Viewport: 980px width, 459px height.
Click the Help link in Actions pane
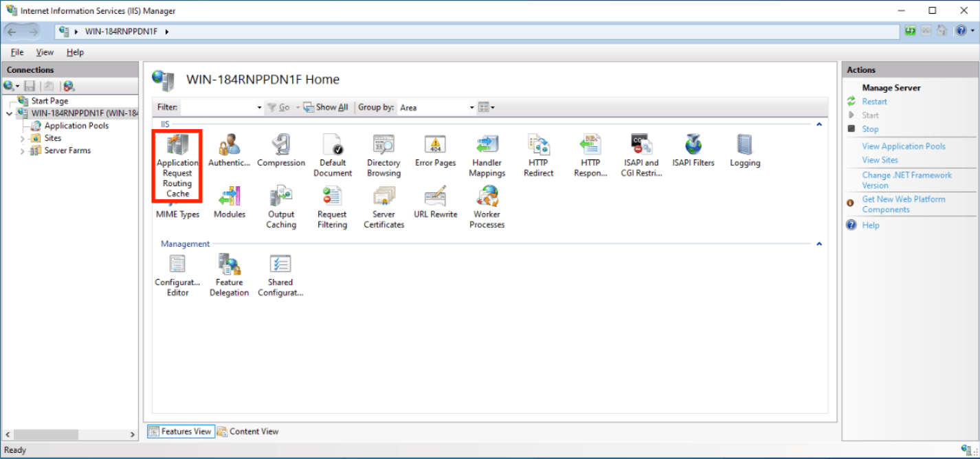[x=871, y=225]
